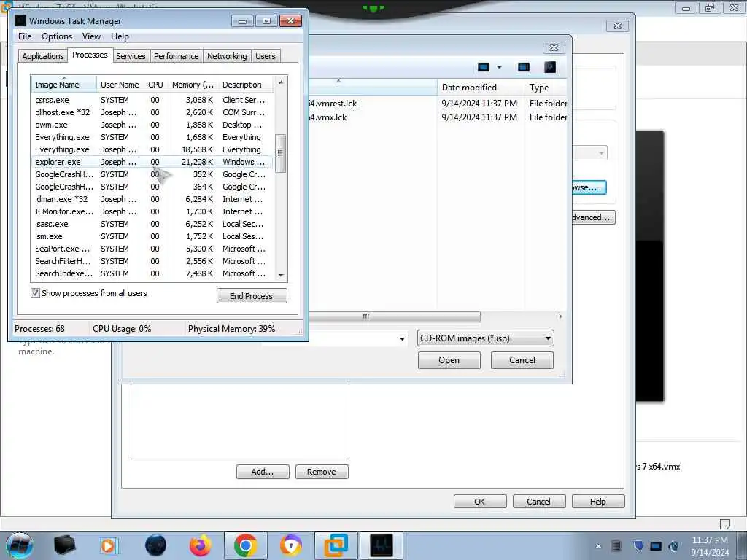Open the Options menu in Task Manager
Screen dimensions: 747x560
click(x=57, y=36)
